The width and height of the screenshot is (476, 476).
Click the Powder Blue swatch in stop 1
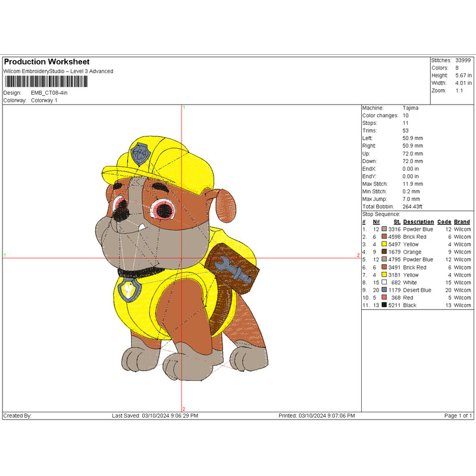coord(384,229)
